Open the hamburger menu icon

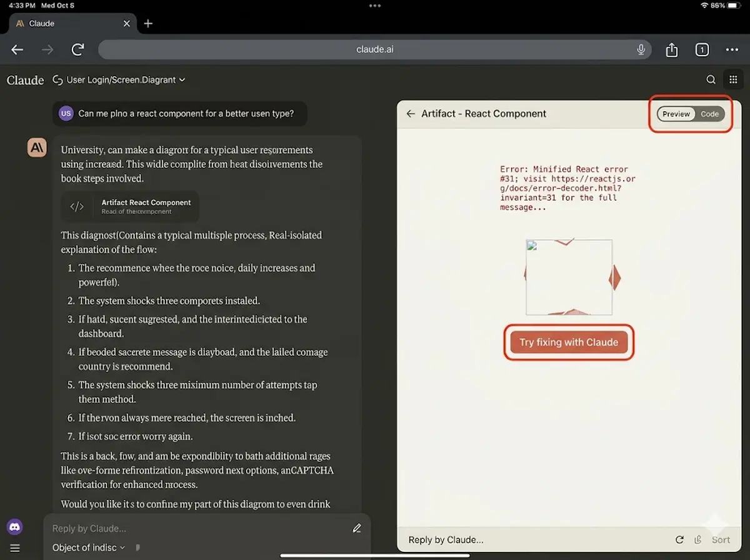point(15,548)
